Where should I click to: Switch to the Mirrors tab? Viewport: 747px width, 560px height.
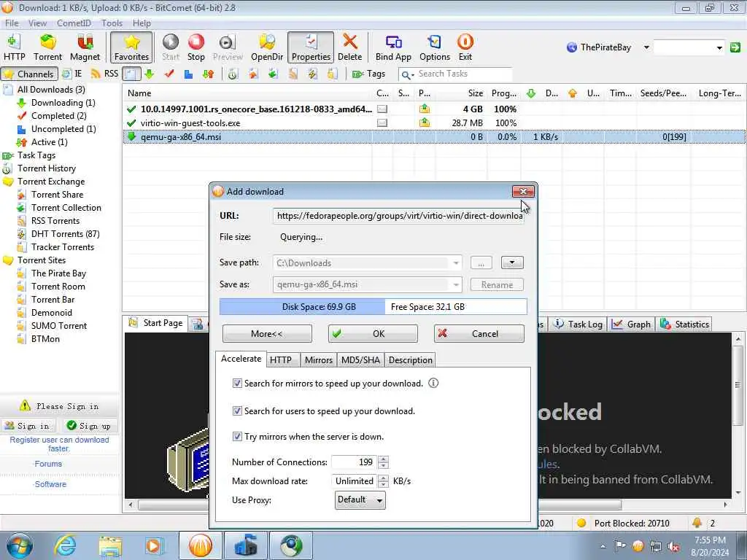[318, 360]
